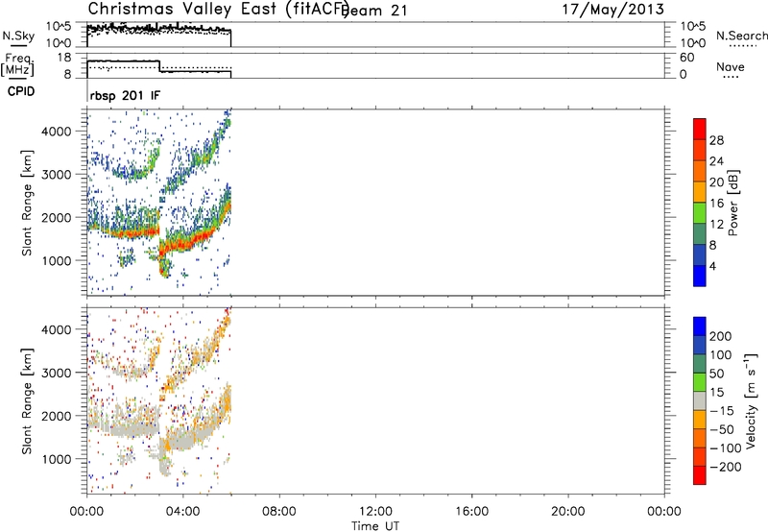Screen dimensions: 768x532
Task: Click the power panel 'Slant Range [km]' label
Action: coord(27,203)
